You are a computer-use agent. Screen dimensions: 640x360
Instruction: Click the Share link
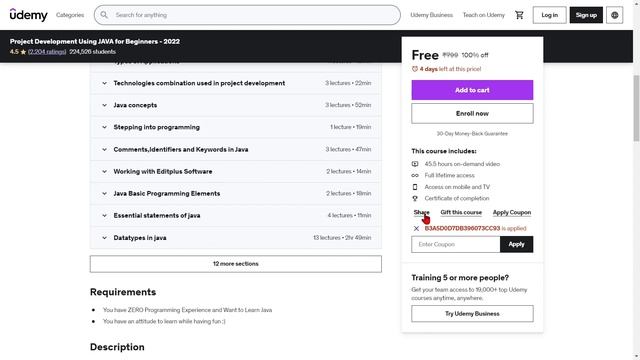click(422, 212)
